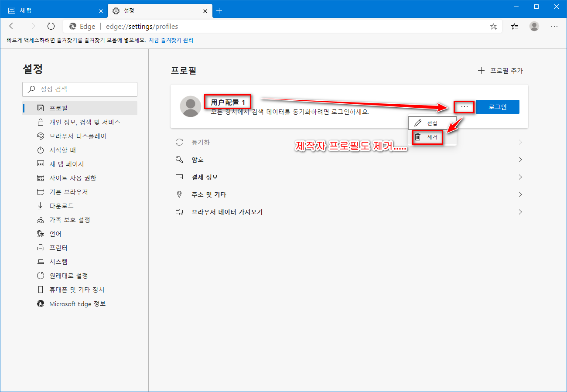Click the key icon beside 암호
This screenshot has width=567, height=392.
pos(179,160)
